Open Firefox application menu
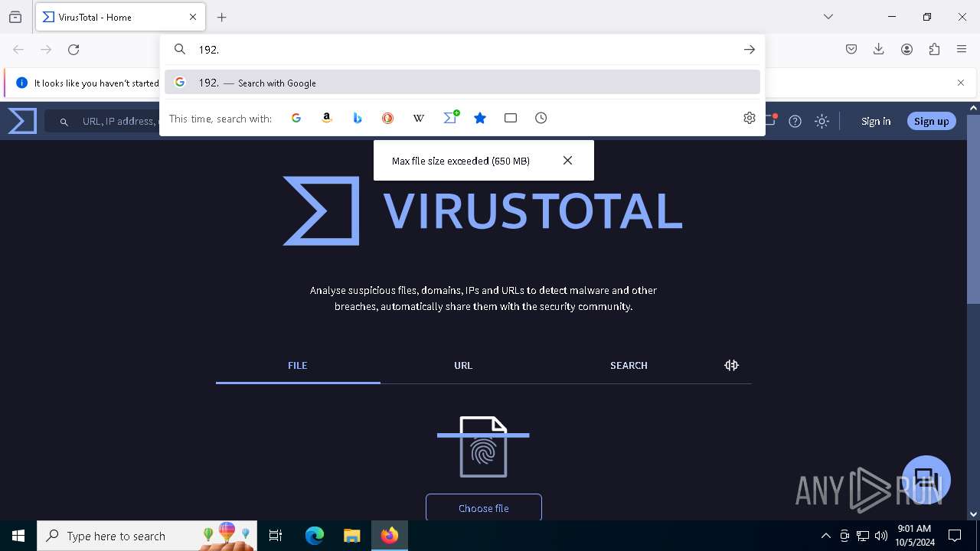Viewport: 980px width, 551px height. [x=962, y=49]
